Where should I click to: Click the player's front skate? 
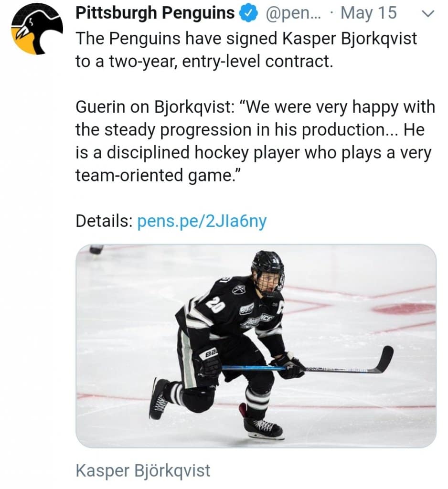tap(263, 426)
